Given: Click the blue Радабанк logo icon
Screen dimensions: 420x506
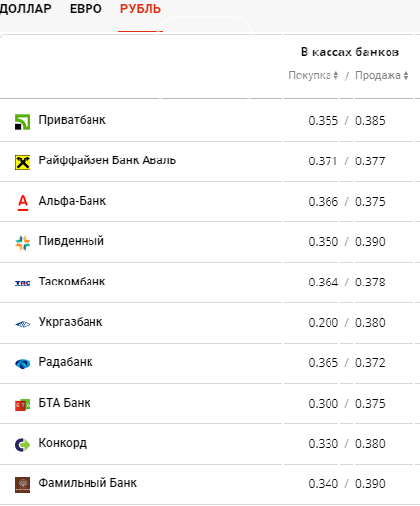Looking at the screenshot, I should (23, 364).
